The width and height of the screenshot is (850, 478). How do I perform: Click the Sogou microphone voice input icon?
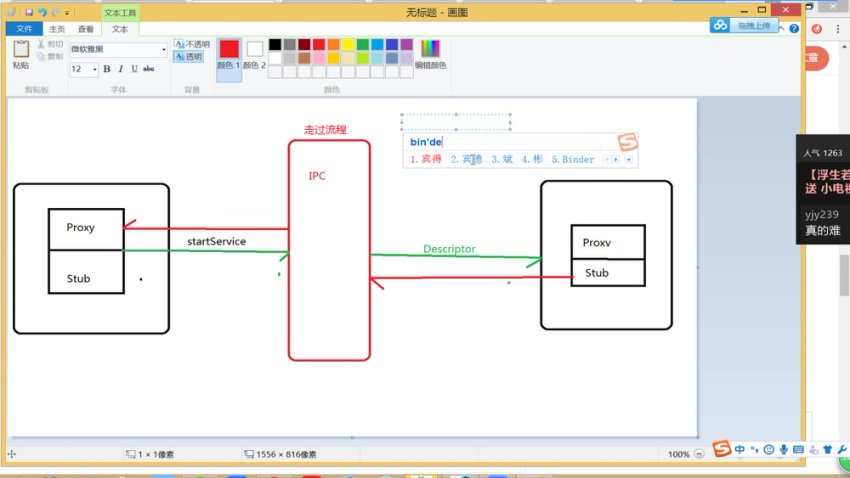[784, 451]
